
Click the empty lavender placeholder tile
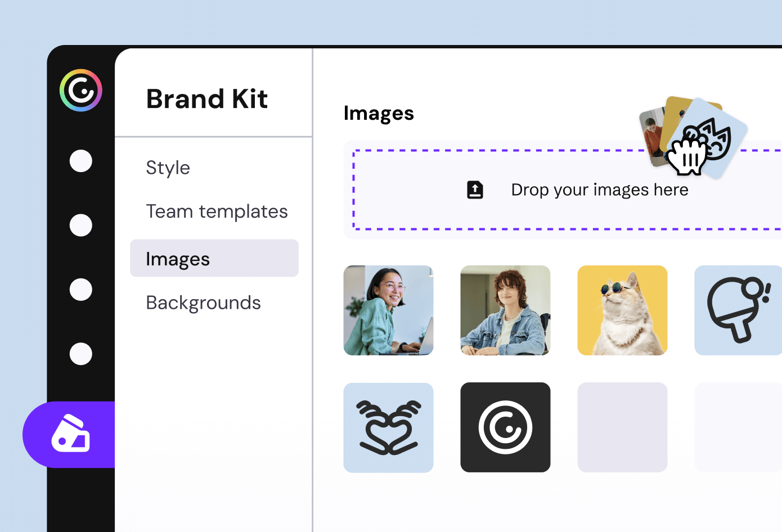tap(622, 427)
